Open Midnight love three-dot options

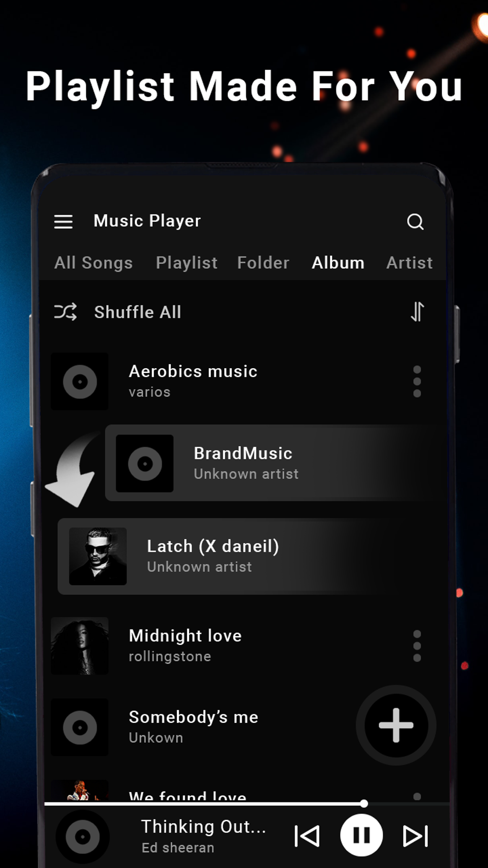point(417,646)
